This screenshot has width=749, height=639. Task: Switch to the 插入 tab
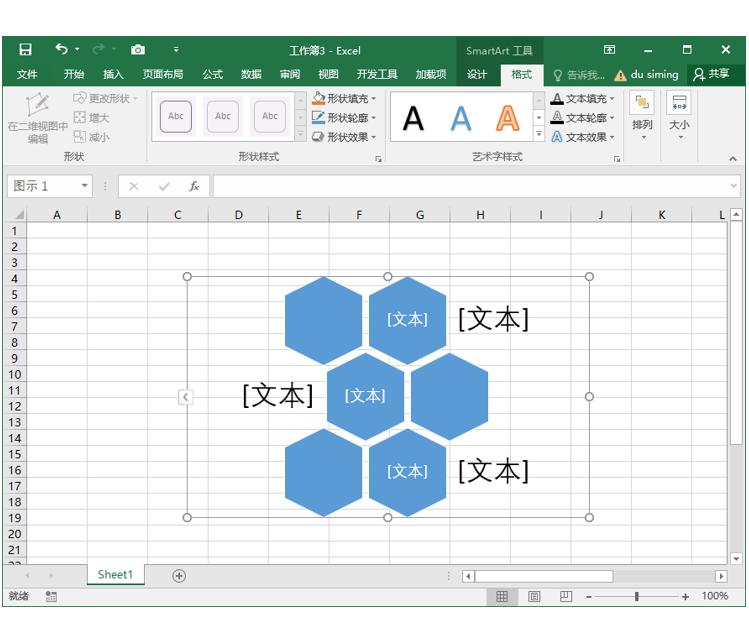[x=113, y=74]
